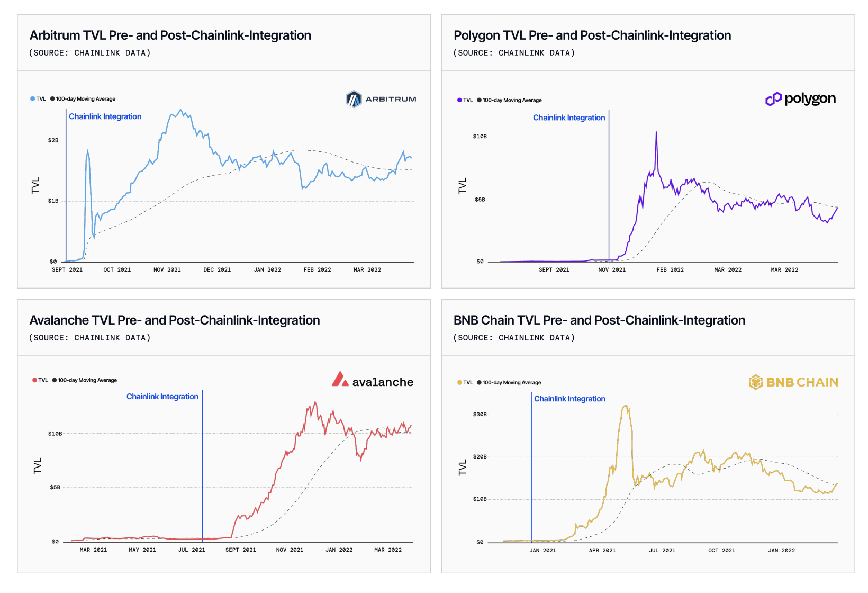This screenshot has height=593, width=868.
Task: Click Chainlink Integration label in Avalanche chart
Action: click(162, 397)
